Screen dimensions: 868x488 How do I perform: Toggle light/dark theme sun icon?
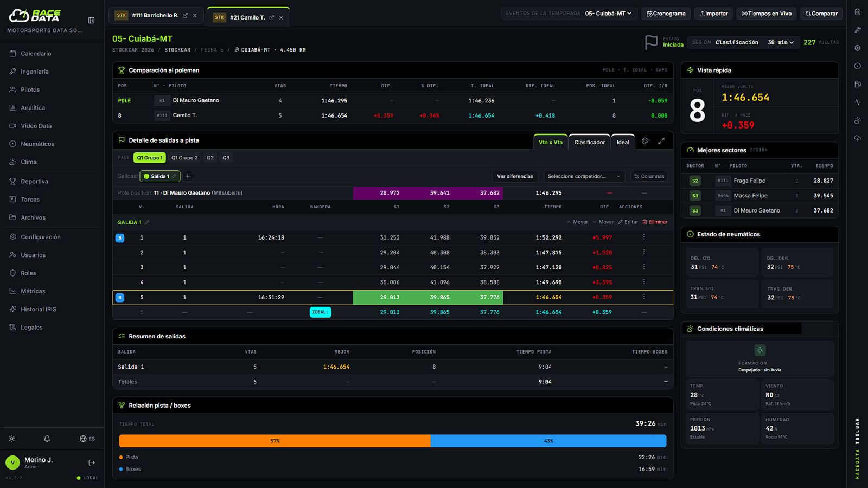pyautogui.click(x=12, y=439)
